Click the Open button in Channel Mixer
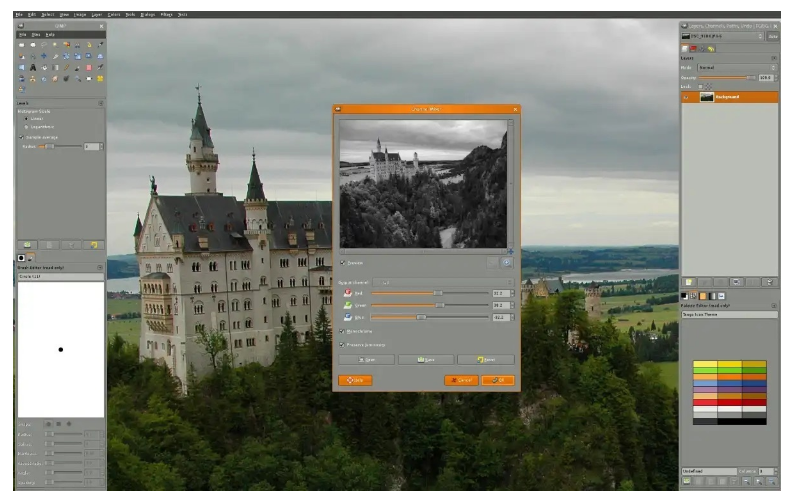This screenshot has height=500, width=803. tap(367, 360)
